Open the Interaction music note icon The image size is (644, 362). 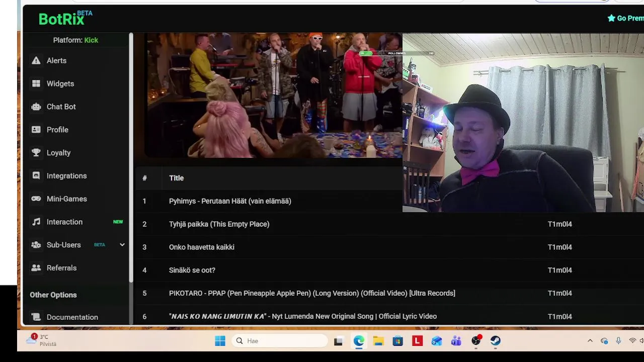36,222
